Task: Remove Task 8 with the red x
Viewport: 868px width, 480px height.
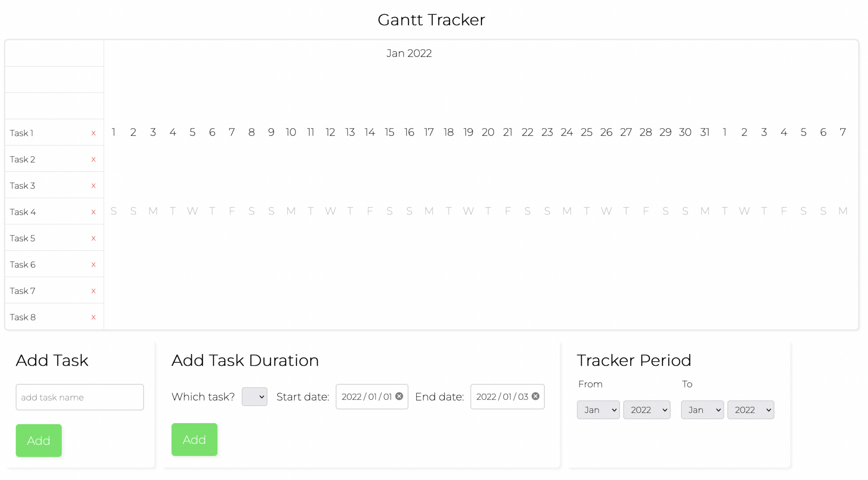Action: [94, 317]
